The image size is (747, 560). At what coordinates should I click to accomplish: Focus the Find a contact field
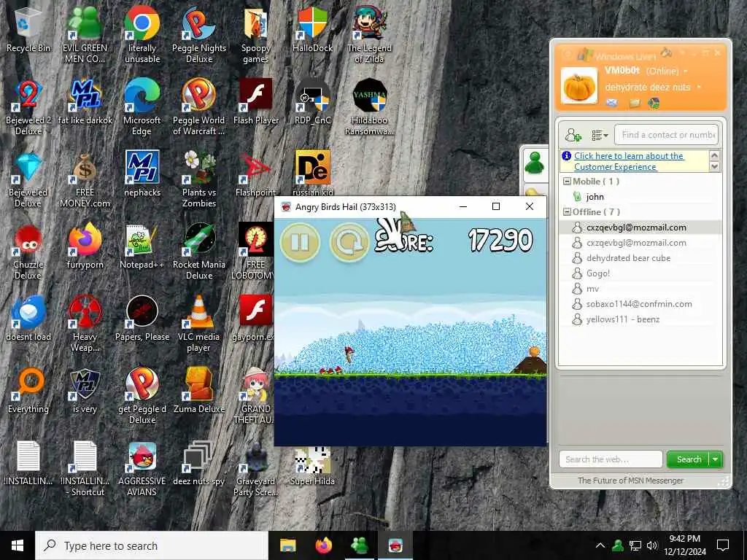coord(666,135)
